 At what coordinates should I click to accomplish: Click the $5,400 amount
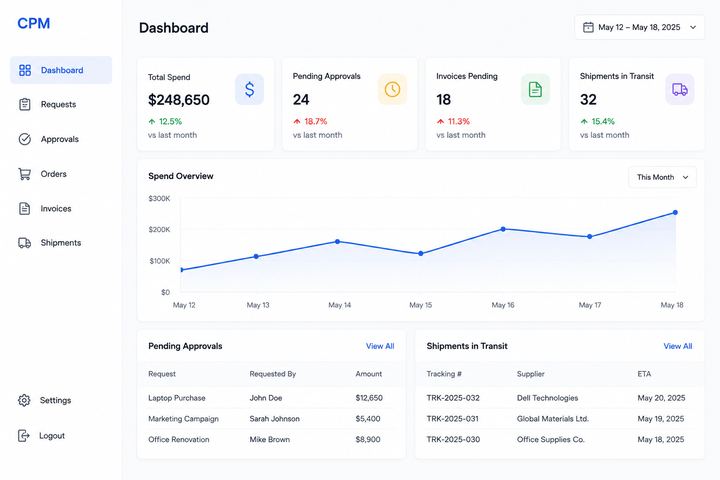point(368,418)
